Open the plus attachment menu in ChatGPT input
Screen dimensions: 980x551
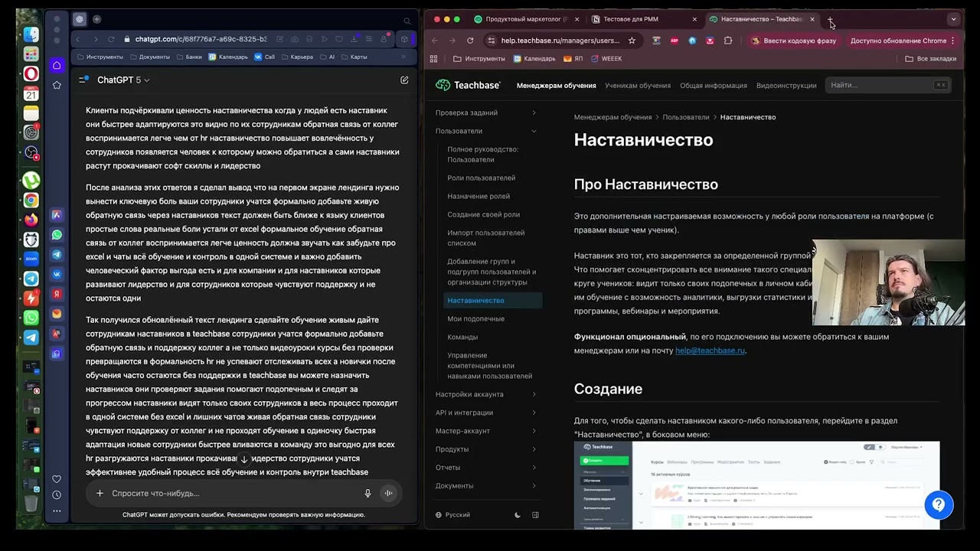coord(100,494)
